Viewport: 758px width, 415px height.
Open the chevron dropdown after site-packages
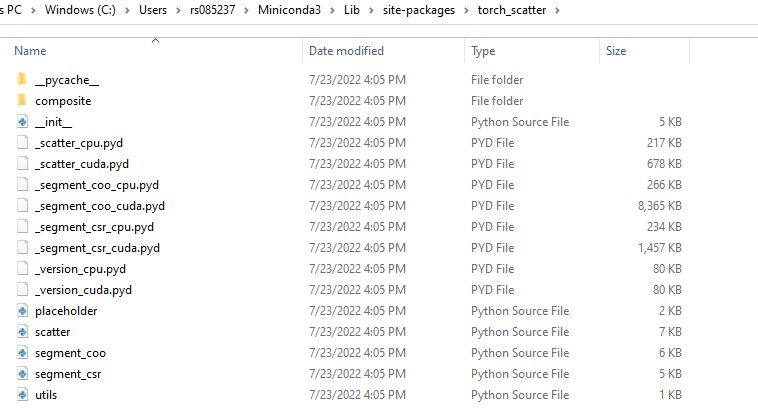(x=466, y=11)
